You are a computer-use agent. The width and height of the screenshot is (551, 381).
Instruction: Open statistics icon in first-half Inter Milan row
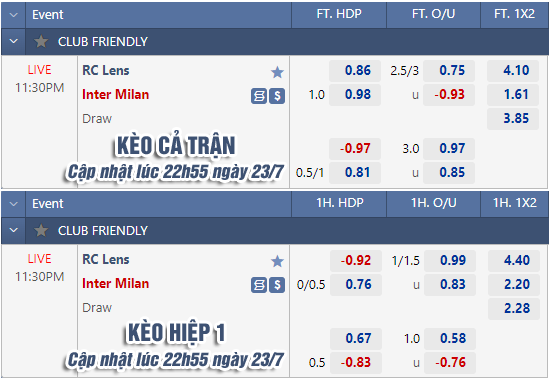click(259, 285)
